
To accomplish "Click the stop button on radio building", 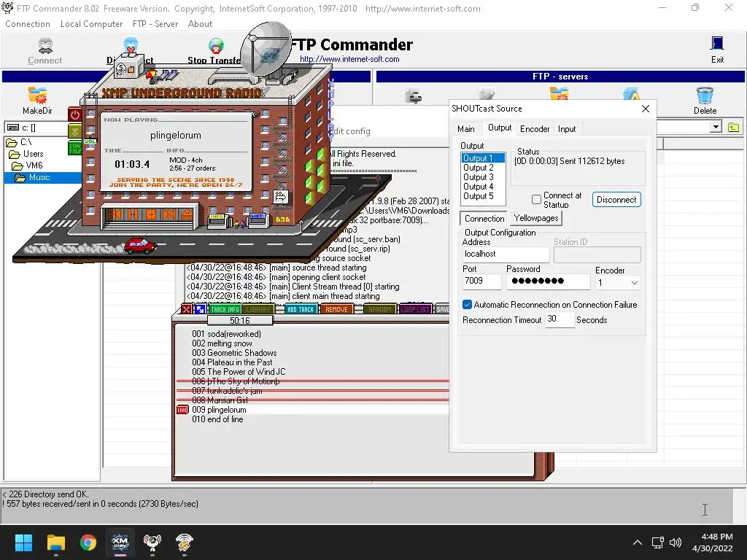I will 150,214.
